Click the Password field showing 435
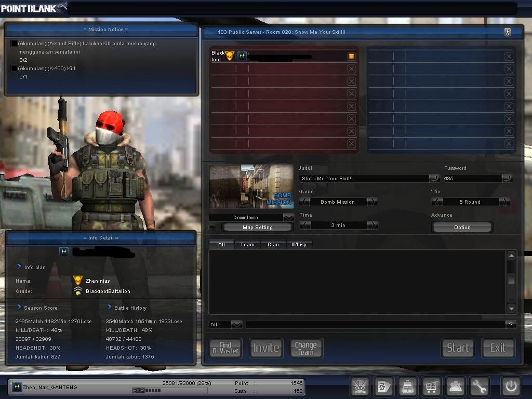532x399 pixels. coord(472,179)
